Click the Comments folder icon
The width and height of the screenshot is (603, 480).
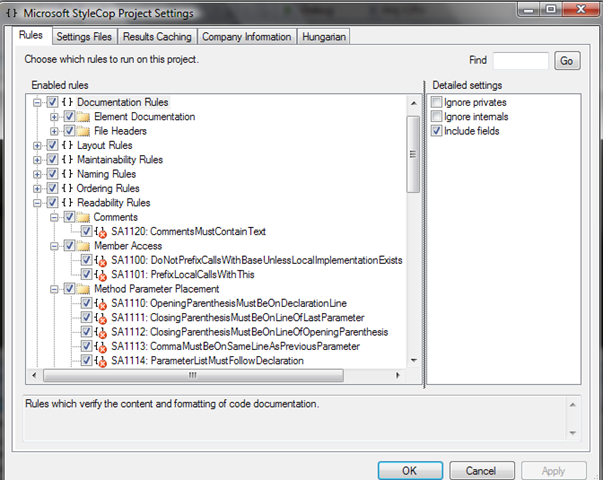coord(83,217)
